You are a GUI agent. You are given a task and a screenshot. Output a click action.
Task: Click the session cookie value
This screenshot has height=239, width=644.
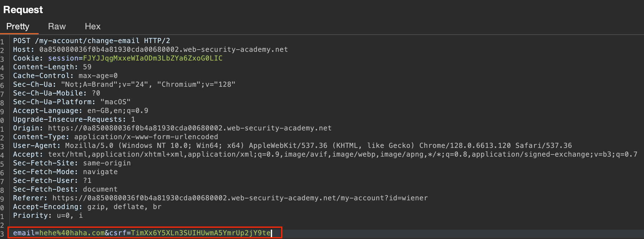153,58
